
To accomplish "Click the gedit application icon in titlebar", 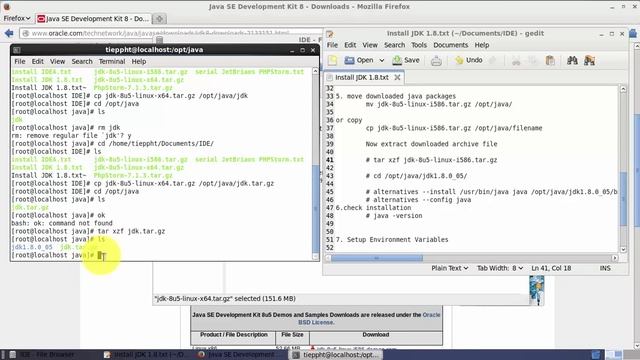I will point(330,34).
